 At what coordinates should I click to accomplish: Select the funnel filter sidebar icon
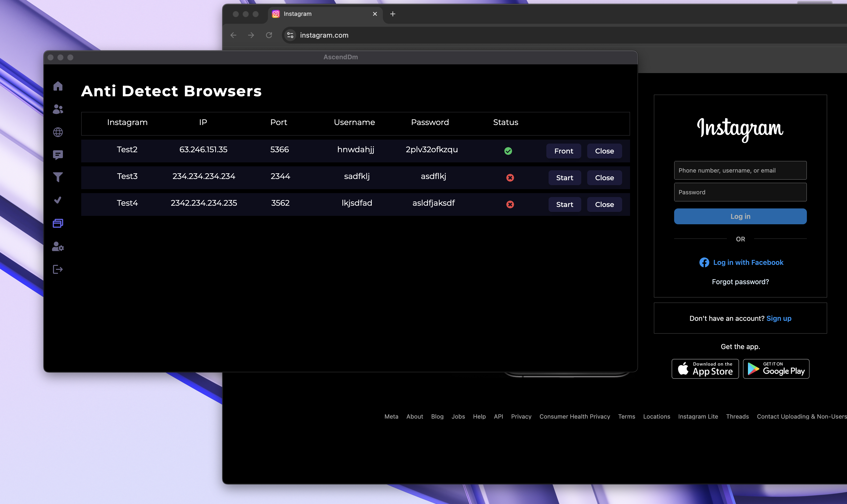[x=58, y=177]
